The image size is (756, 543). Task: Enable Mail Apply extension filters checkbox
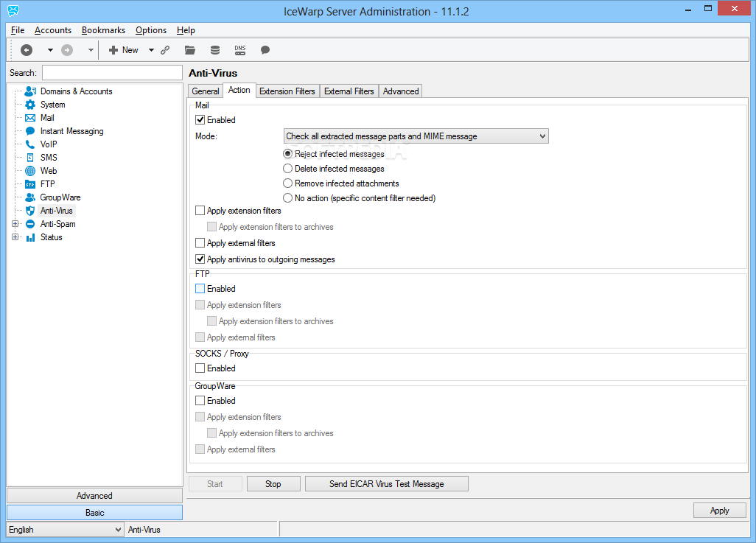pyautogui.click(x=200, y=211)
